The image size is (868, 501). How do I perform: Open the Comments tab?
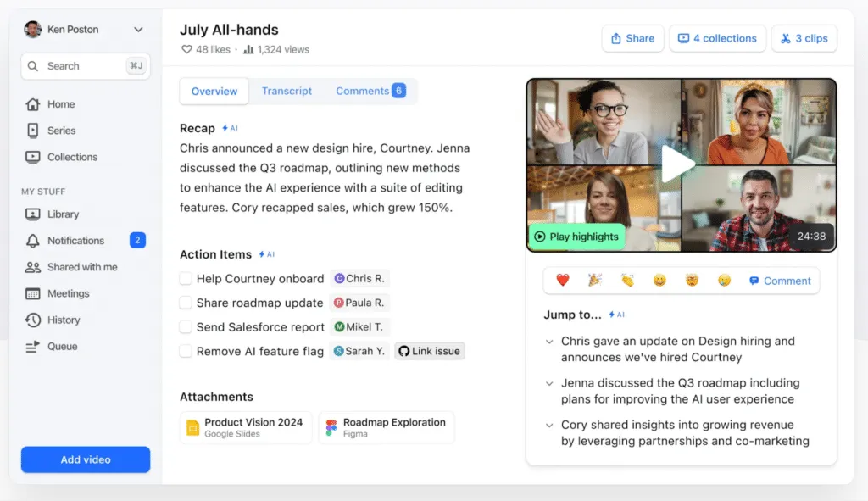364,90
